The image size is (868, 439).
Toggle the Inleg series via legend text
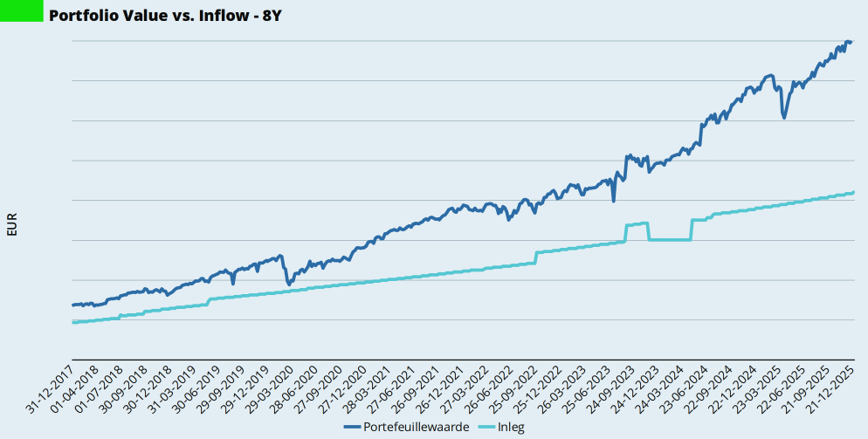tap(510, 427)
